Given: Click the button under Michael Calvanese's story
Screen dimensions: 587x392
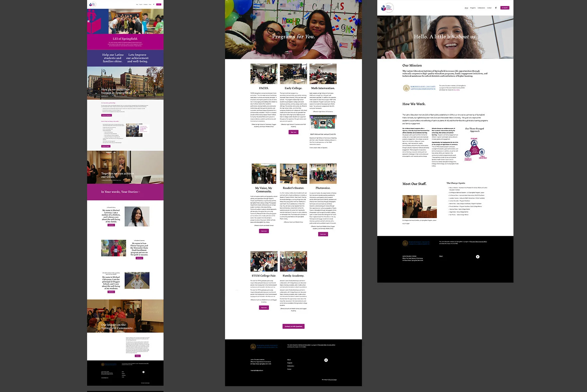Looking at the screenshot, I should coord(111,292).
